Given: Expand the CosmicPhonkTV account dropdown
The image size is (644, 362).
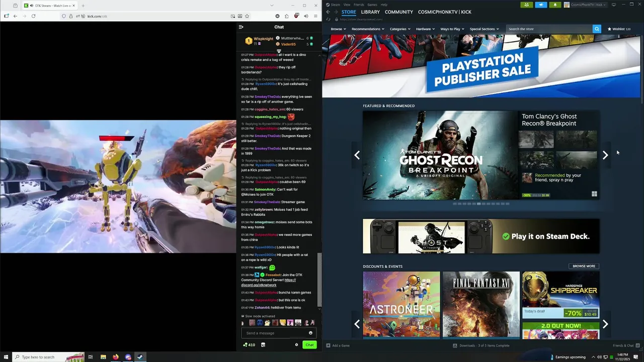Looking at the screenshot, I should (587, 5).
